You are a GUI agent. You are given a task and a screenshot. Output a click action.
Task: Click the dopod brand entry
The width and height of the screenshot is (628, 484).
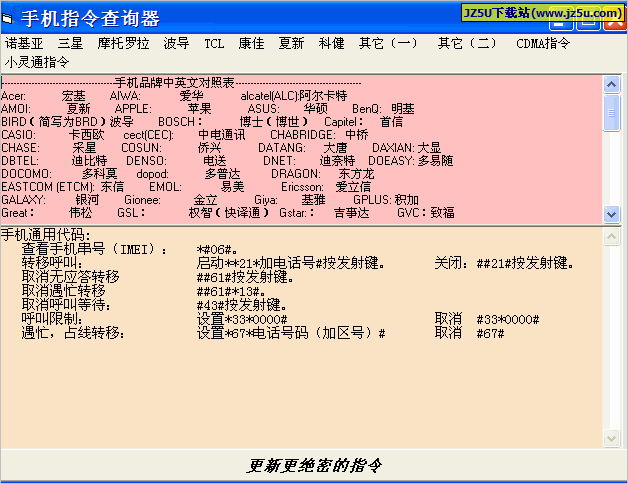(x=188, y=174)
